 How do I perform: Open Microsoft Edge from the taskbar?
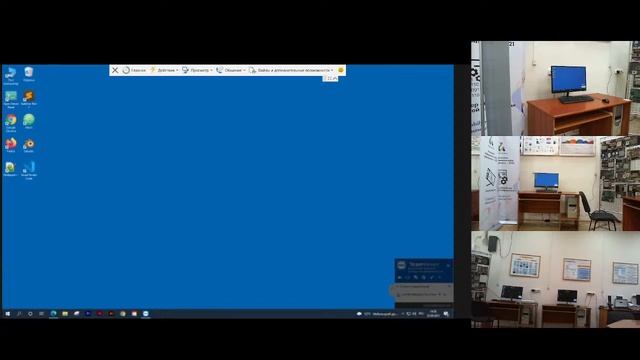point(53,314)
